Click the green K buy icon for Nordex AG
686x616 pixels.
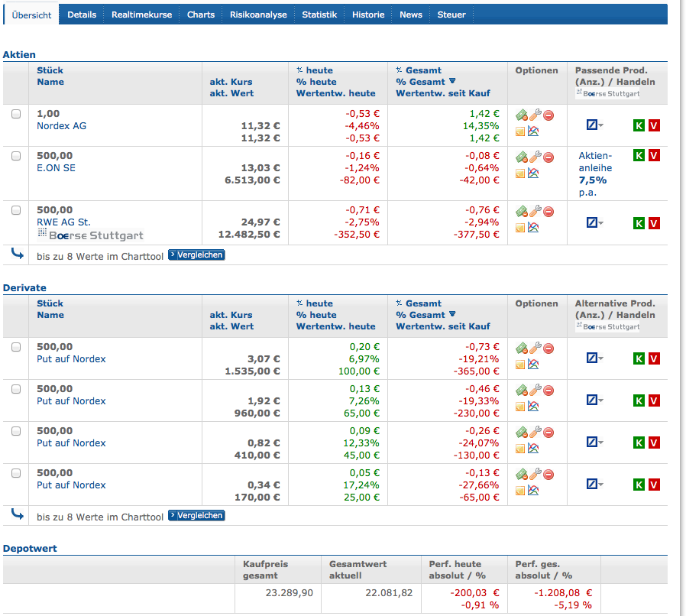pos(639,125)
